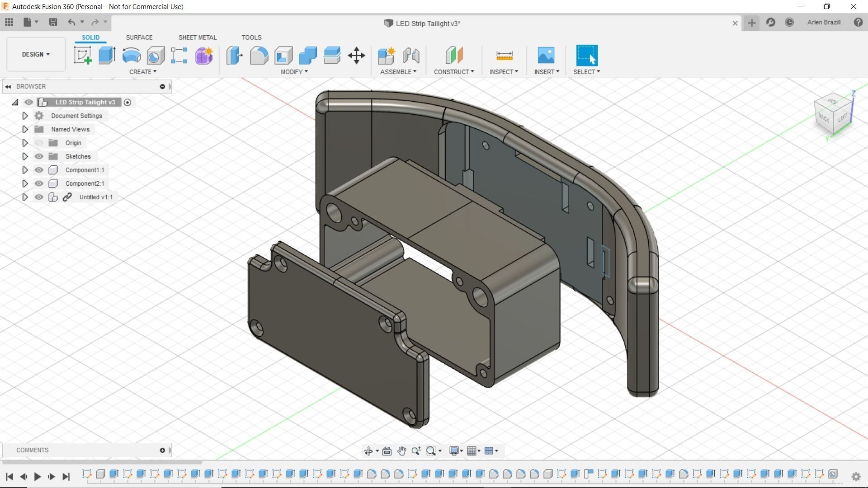The height and width of the screenshot is (488, 868).
Task: Click the Joint tool icon
Action: [x=411, y=56]
